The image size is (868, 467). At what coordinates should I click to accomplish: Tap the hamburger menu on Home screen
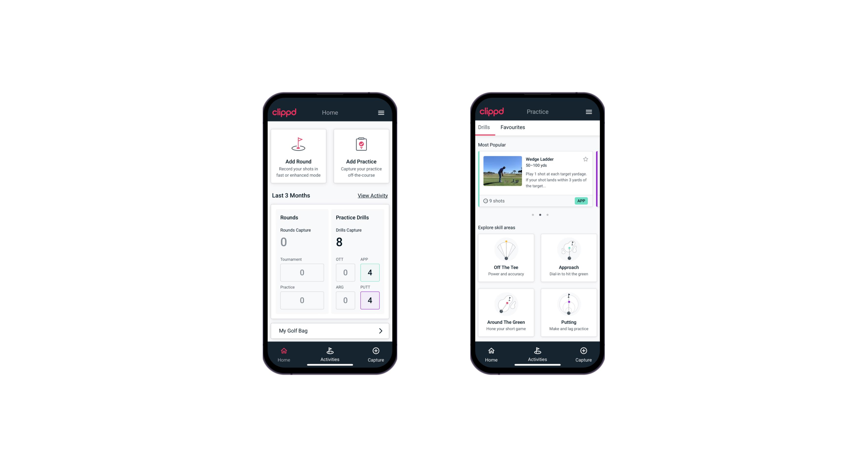pyautogui.click(x=382, y=113)
